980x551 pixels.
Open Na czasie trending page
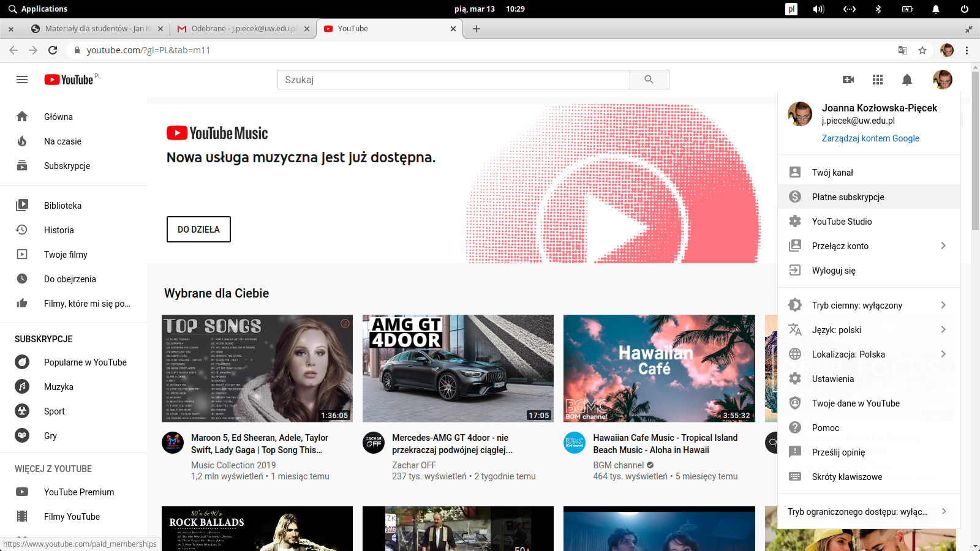73,141
